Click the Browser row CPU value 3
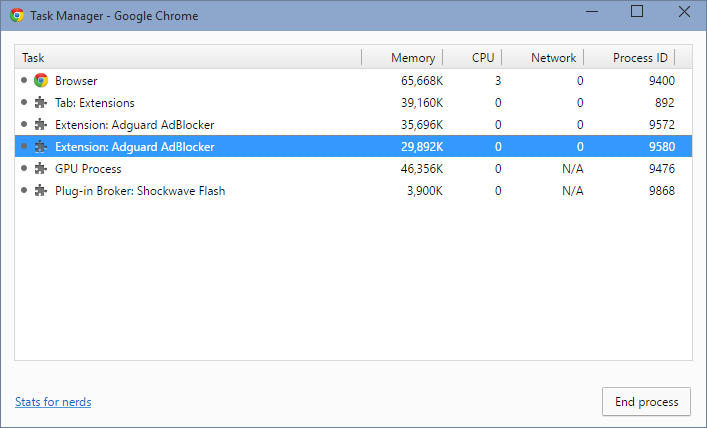This screenshot has width=707, height=428. (498, 81)
